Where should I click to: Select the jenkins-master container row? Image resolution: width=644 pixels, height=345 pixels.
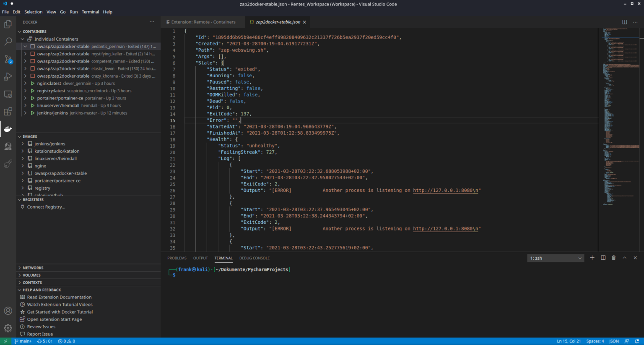pos(88,113)
